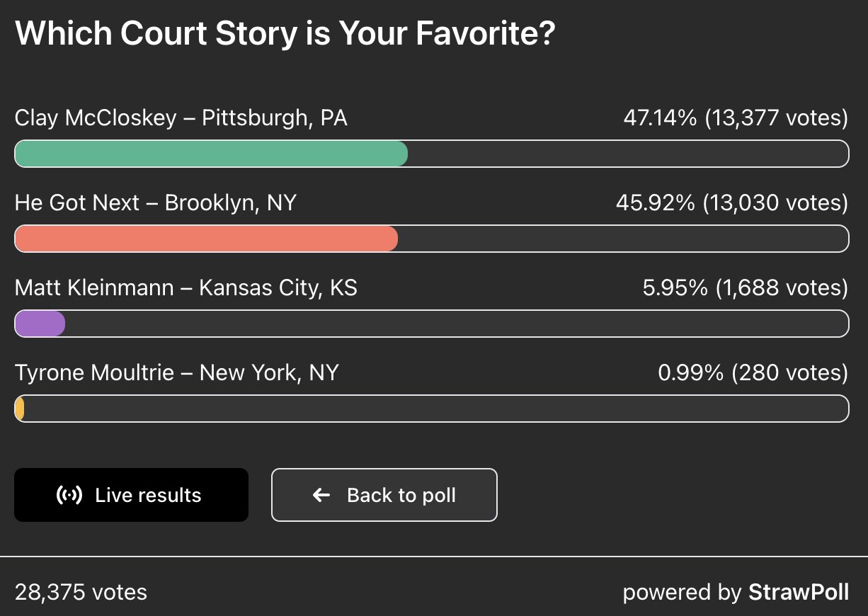This screenshot has width=868, height=616.
Task: Click the poll title Which Court Story heading
Action: coord(285,33)
